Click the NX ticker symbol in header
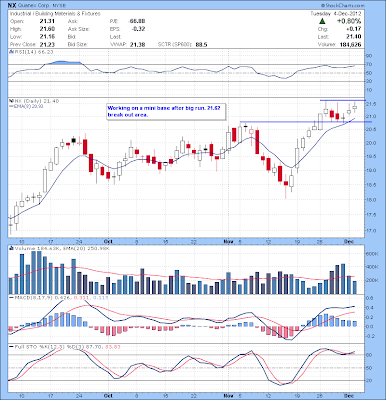386x400 pixels. point(12,5)
